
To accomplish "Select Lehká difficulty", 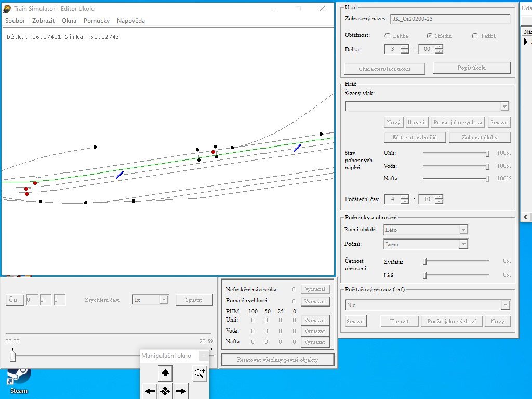I will click(387, 36).
